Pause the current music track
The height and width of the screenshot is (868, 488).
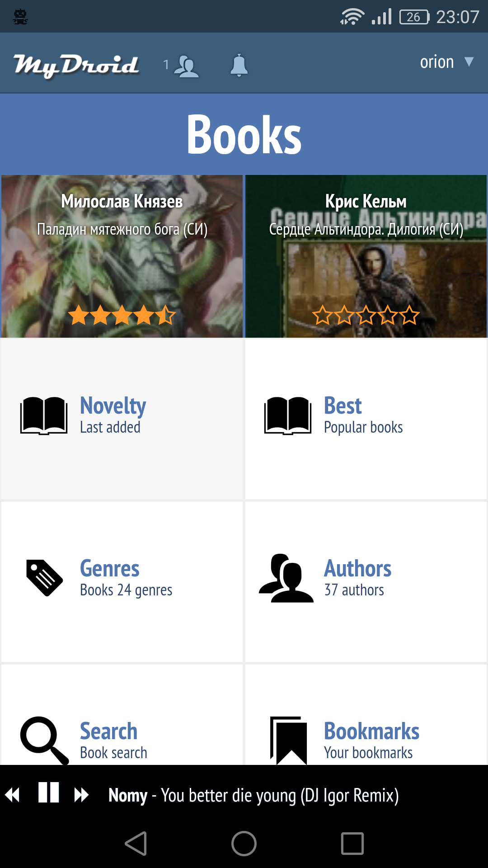tap(49, 793)
